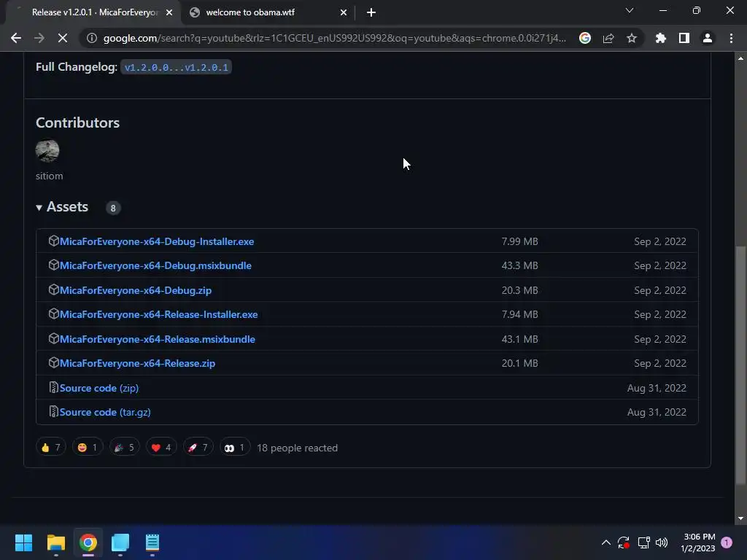
Task: Click file icon of Source code (tar.gz)
Action: pyautogui.click(x=53, y=412)
